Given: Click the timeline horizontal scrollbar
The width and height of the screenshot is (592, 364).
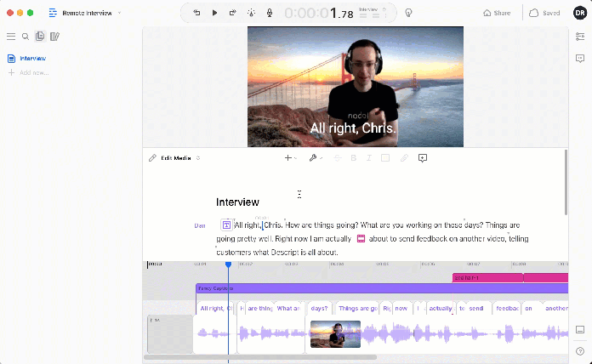Looking at the screenshot, I should [x=260, y=357].
